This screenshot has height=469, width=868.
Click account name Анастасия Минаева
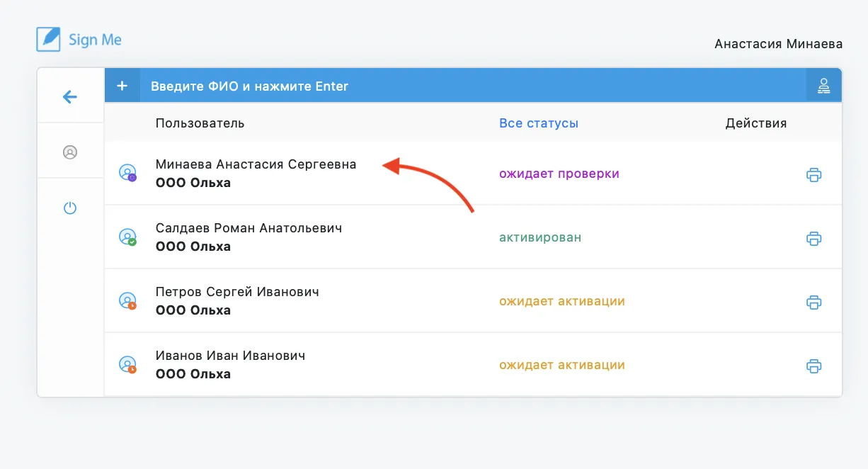[x=779, y=44]
